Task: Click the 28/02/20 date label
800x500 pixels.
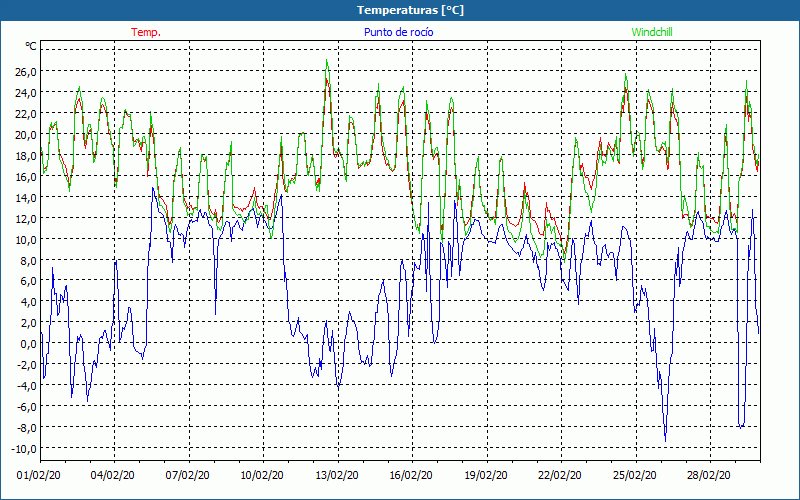Action: click(709, 476)
